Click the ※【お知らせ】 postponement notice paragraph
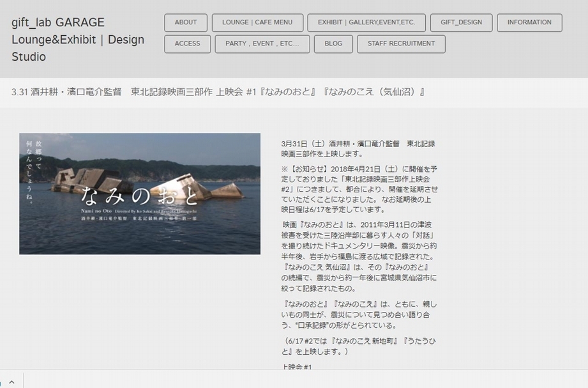This screenshot has width=588, height=388. 359,189
